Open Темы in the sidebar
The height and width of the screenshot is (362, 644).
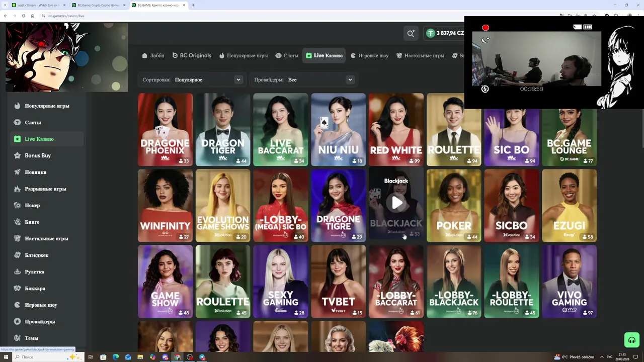pos(47,338)
